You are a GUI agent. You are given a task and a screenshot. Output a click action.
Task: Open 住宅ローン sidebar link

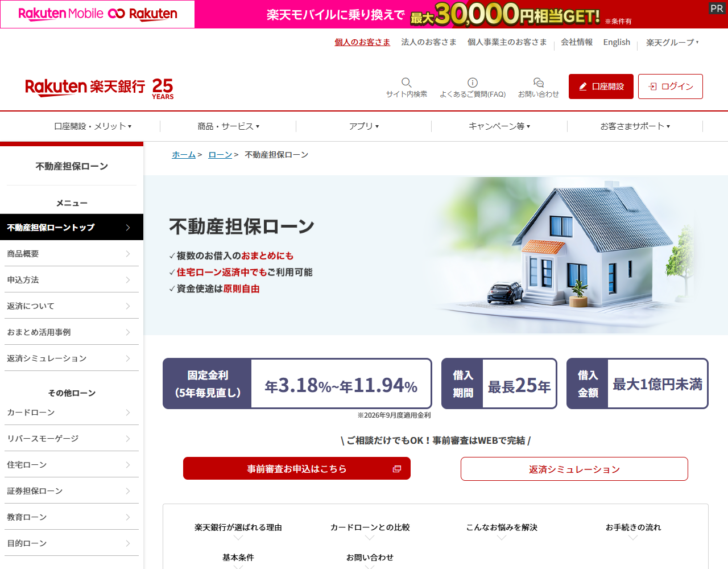click(72, 465)
